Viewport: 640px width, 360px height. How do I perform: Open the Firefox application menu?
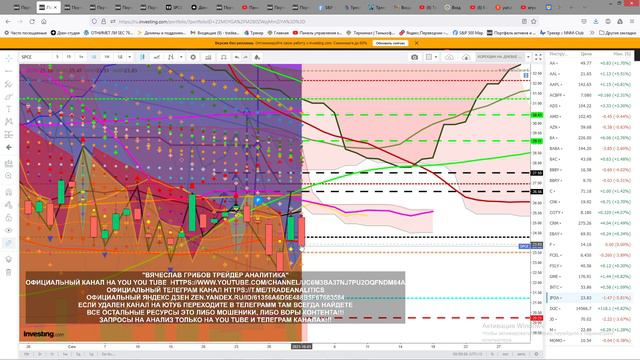pyautogui.click(x=631, y=22)
